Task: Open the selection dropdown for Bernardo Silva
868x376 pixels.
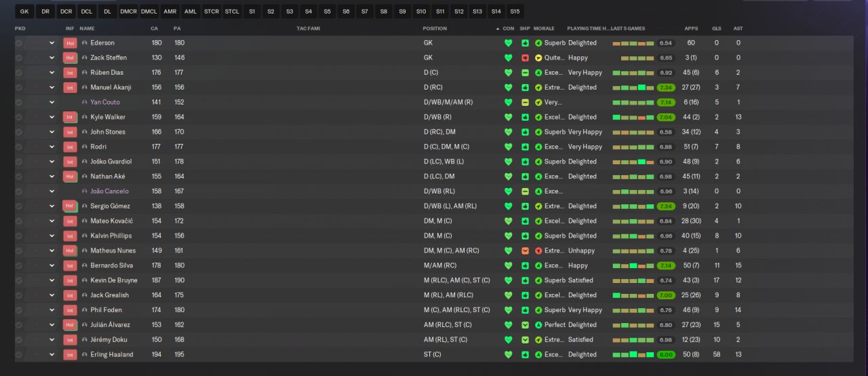Action: point(52,265)
